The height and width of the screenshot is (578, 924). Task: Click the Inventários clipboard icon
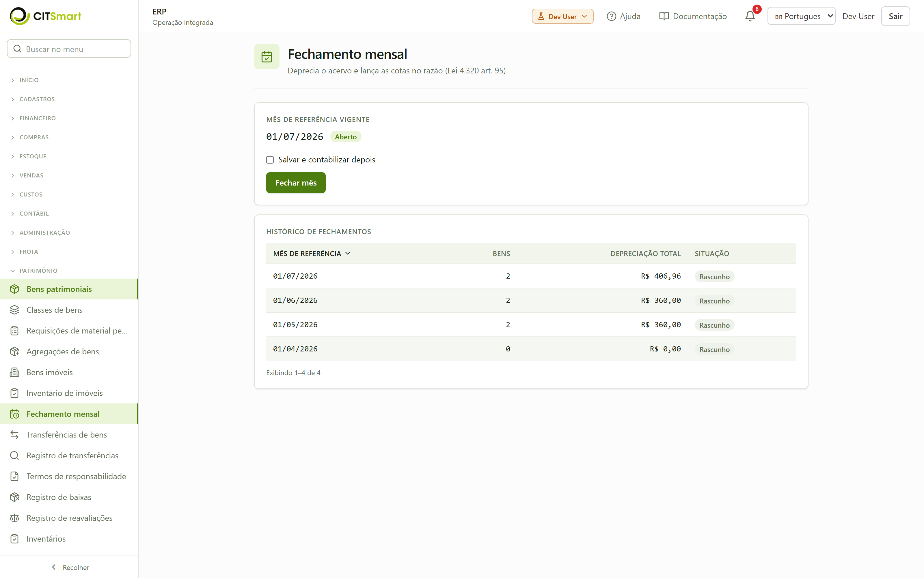(14, 539)
